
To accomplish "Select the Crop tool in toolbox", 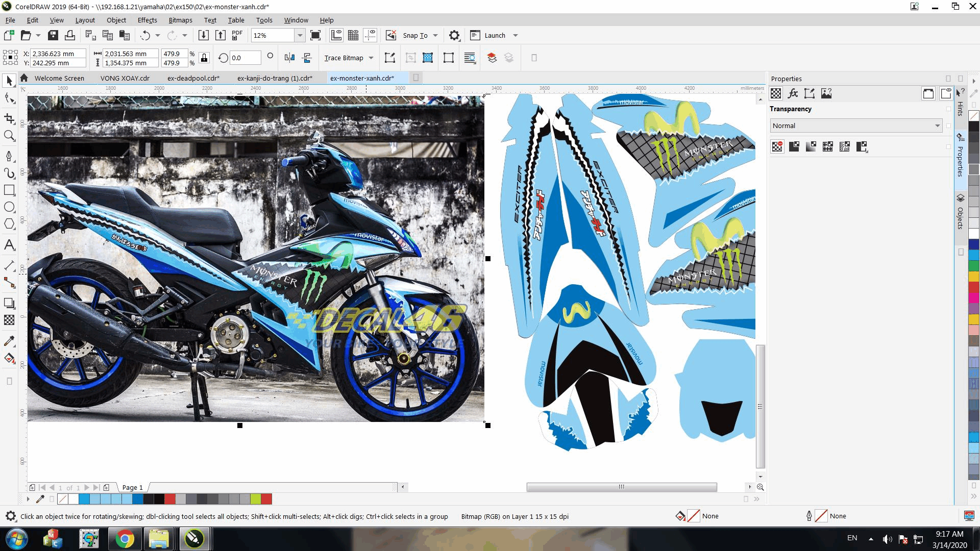I will click(9, 118).
